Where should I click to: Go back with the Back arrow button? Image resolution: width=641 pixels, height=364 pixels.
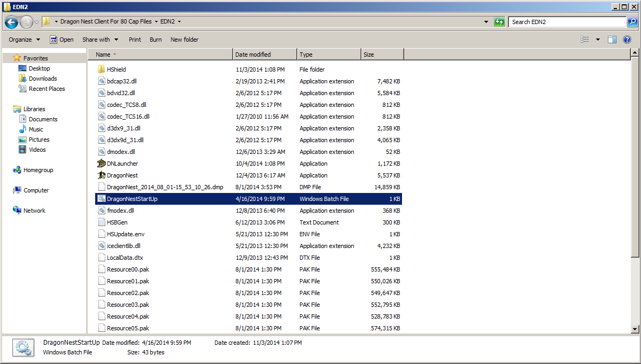(11, 22)
